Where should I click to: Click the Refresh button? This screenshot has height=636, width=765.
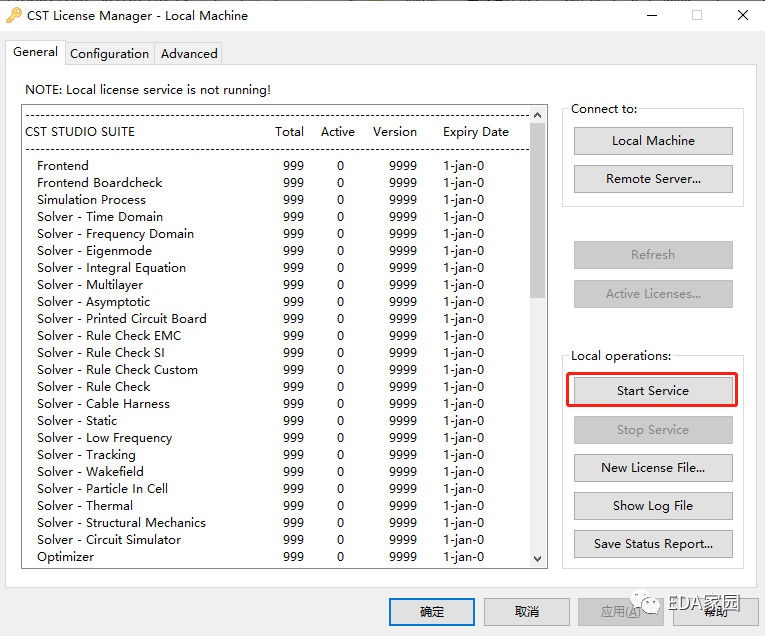click(x=653, y=255)
